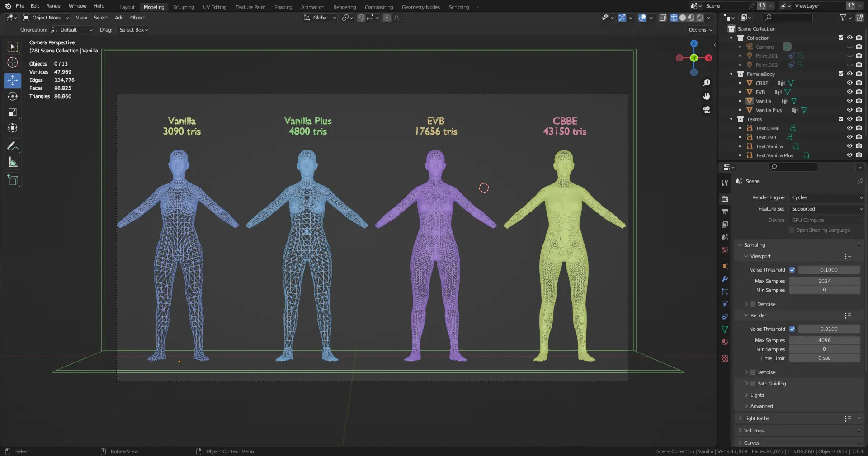
Task: Switch to the UV Editing workspace tab
Action: (215, 7)
